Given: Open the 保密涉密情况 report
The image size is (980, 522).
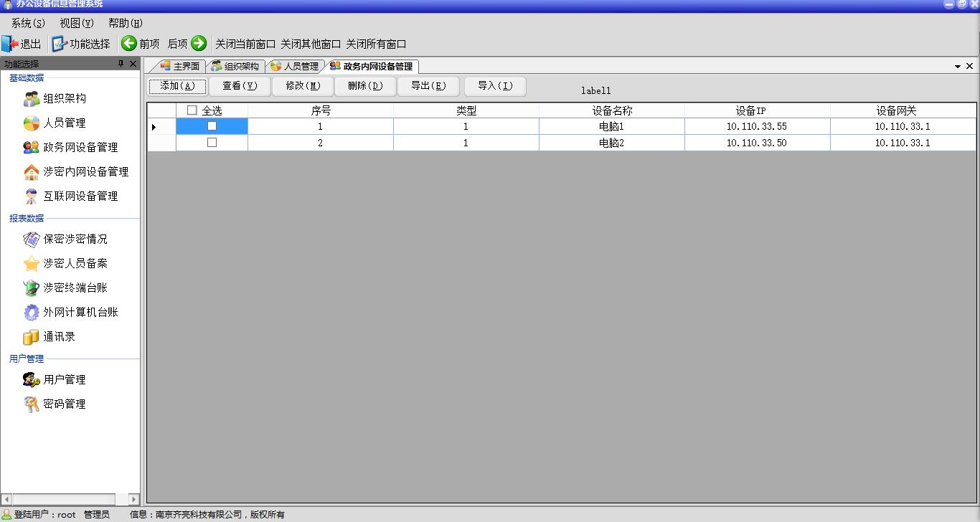Looking at the screenshot, I should 75,239.
